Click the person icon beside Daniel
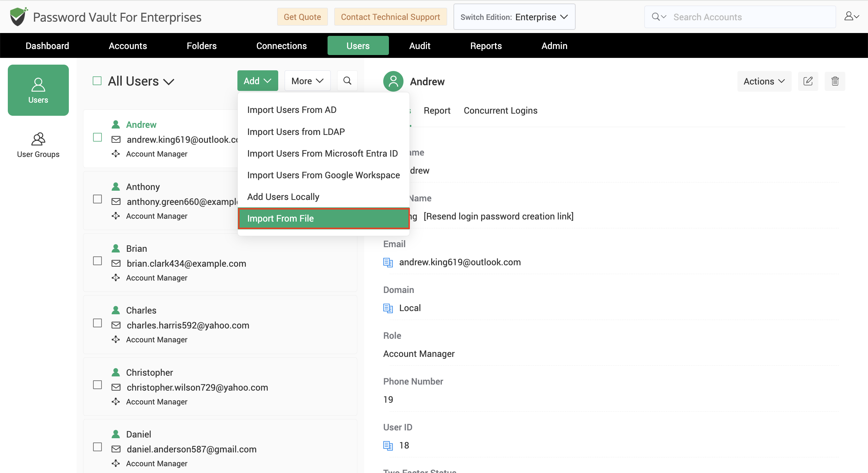868x473 pixels. tap(116, 434)
